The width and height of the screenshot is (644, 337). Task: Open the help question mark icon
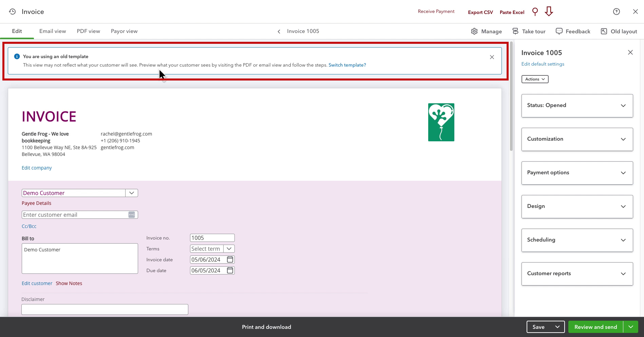[617, 12]
